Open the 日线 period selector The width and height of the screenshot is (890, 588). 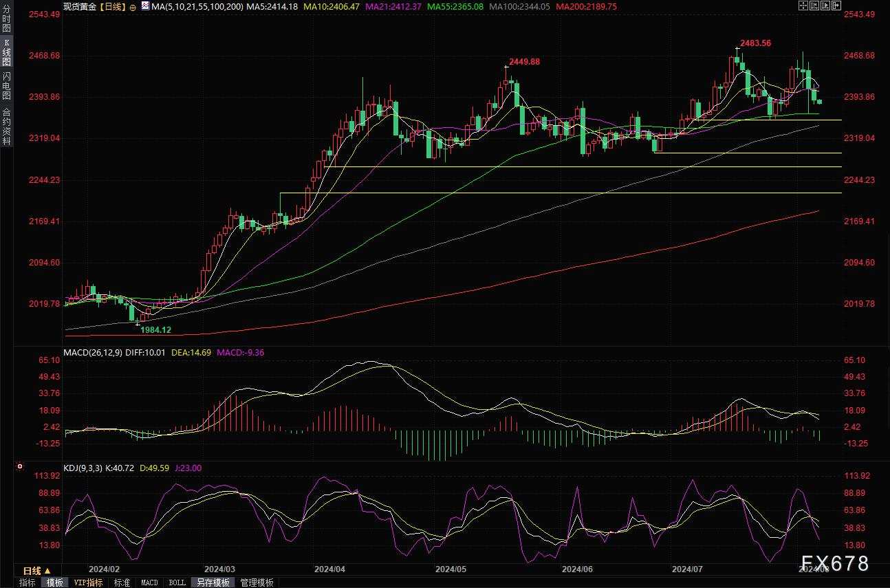37,571
